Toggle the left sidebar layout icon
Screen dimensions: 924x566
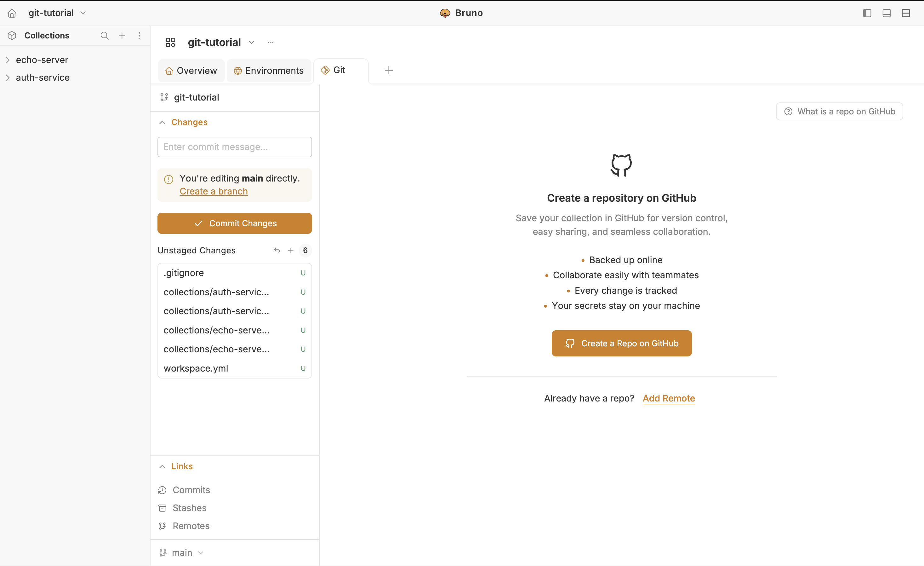coord(867,13)
